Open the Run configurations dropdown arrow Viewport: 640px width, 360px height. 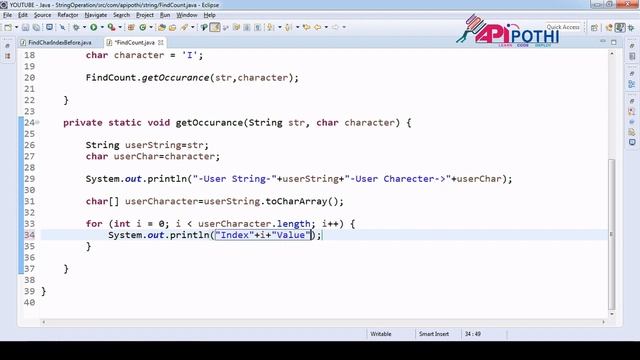pos(102,27)
